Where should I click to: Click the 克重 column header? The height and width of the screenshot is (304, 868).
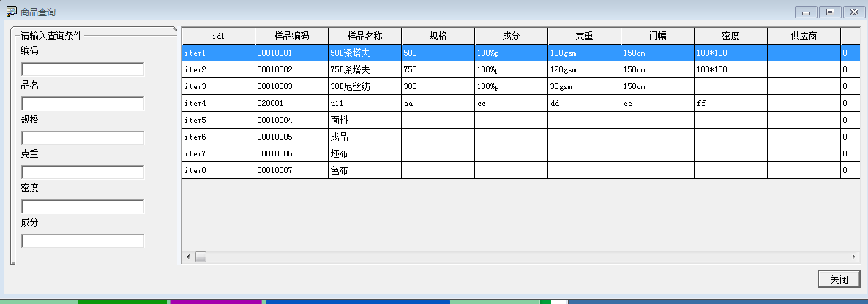pyautogui.click(x=585, y=36)
